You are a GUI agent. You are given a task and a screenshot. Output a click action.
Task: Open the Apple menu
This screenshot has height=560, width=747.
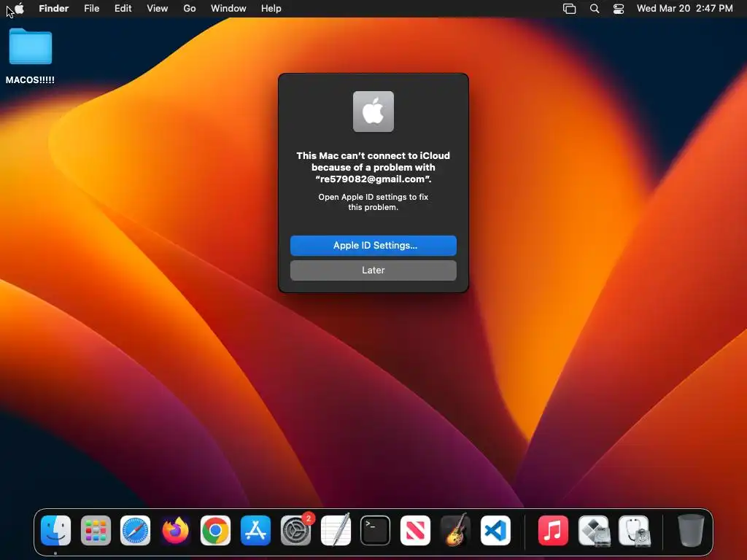pos(19,9)
